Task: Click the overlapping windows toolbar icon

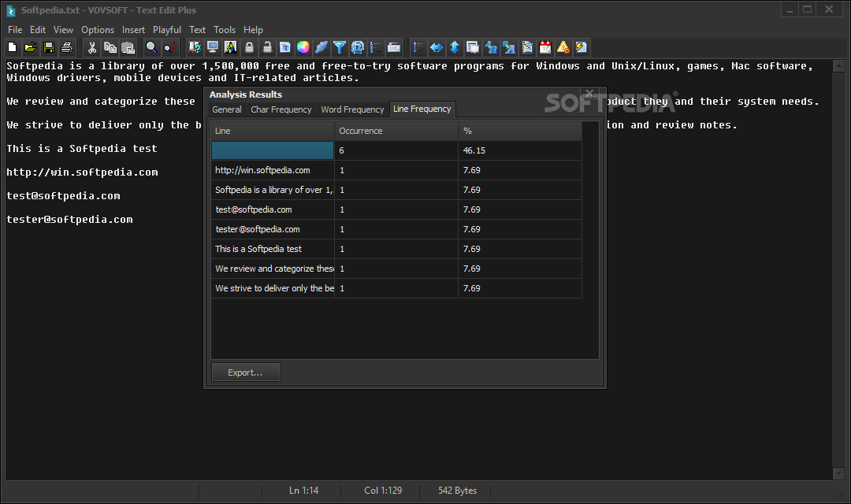Action: [x=473, y=48]
